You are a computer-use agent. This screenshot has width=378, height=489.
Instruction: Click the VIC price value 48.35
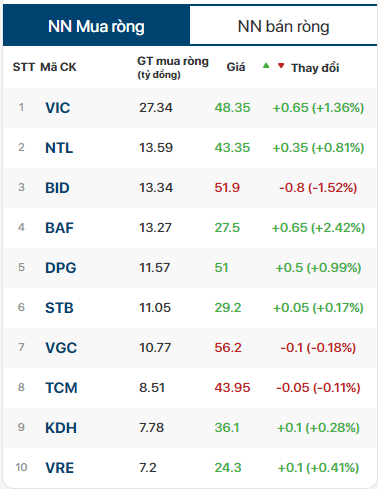click(232, 108)
